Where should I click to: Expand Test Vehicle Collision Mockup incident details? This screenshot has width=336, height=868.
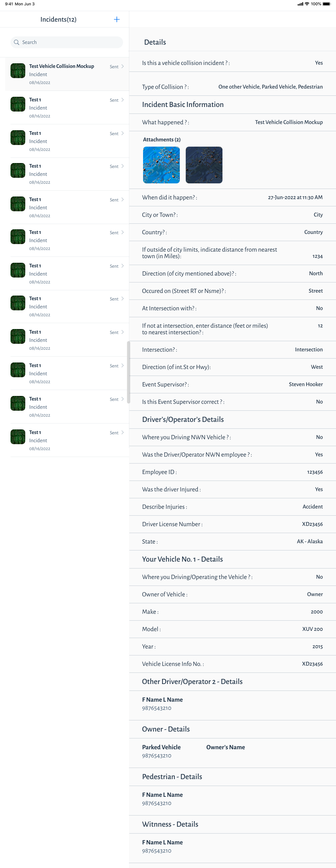[122, 67]
